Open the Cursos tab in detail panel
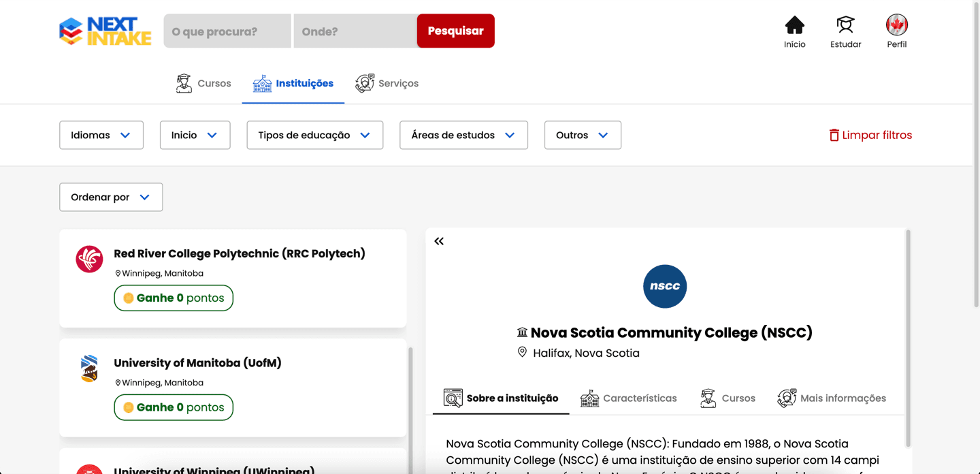This screenshot has height=474, width=980. pos(728,398)
